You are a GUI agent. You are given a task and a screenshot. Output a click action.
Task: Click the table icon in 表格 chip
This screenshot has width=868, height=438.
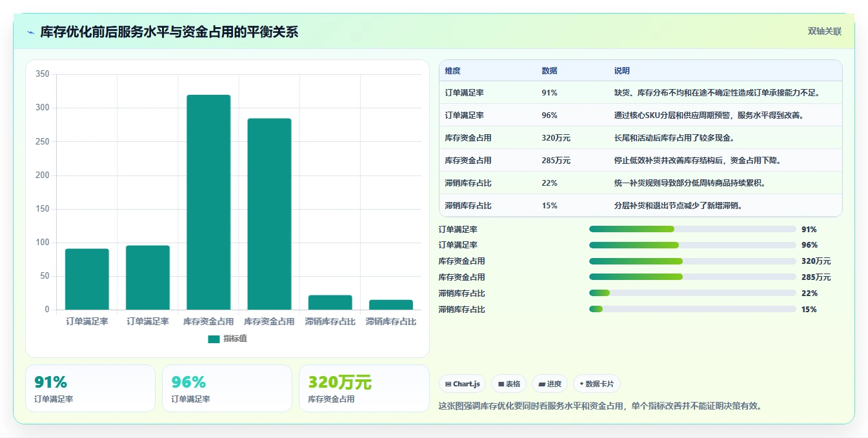[501, 384]
